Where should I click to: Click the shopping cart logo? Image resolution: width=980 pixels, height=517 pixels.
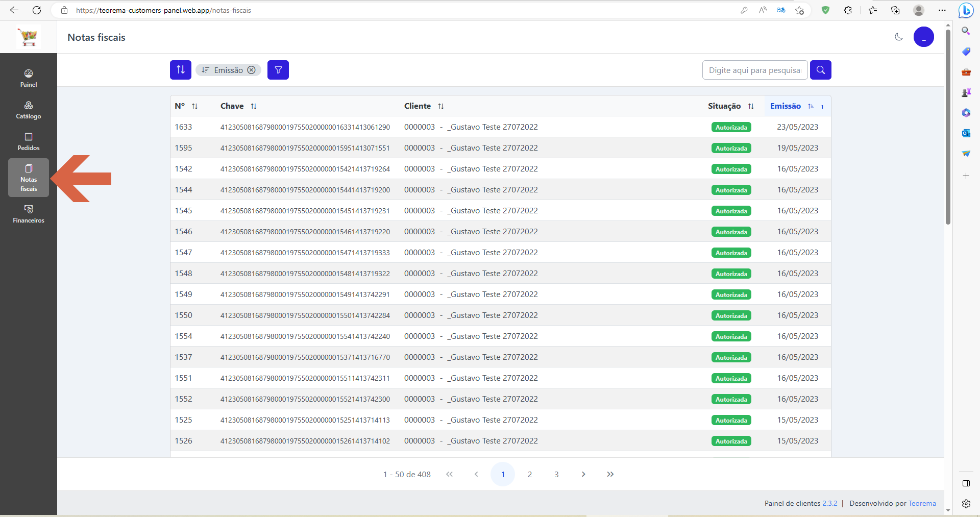28,37
